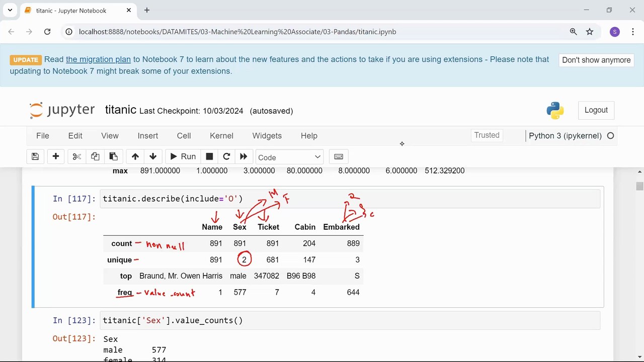Go to Jupyter home via logo

[62, 110]
